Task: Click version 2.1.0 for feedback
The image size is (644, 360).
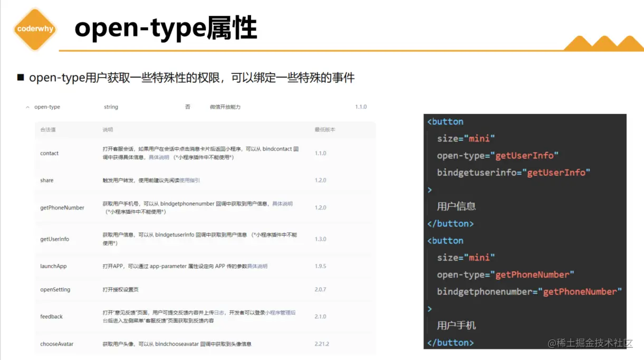Action: point(321,317)
